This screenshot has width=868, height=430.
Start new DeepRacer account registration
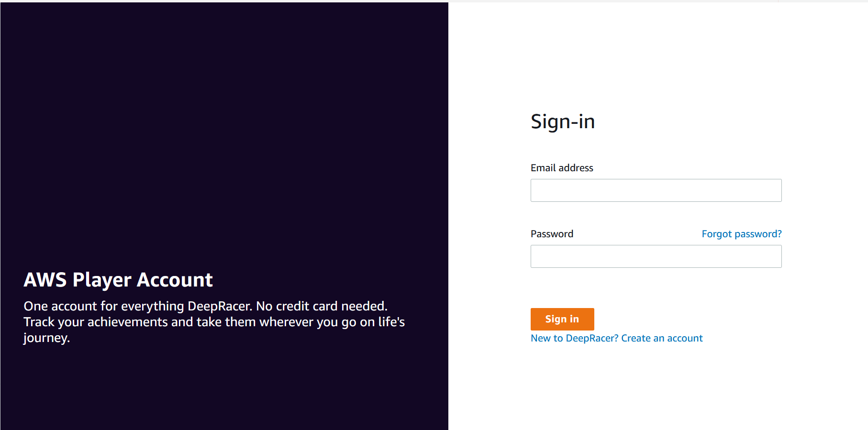pyautogui.click(x=662, y=338)
